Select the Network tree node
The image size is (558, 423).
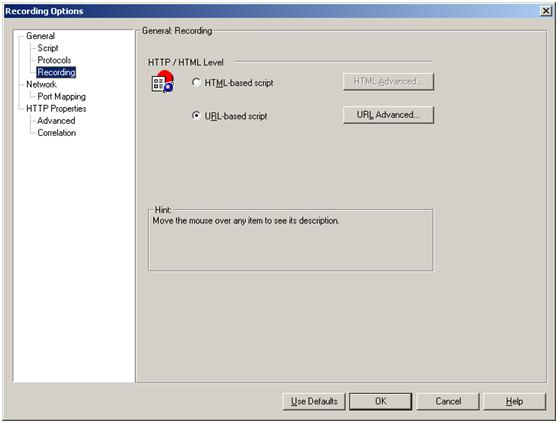click(41, 84)
